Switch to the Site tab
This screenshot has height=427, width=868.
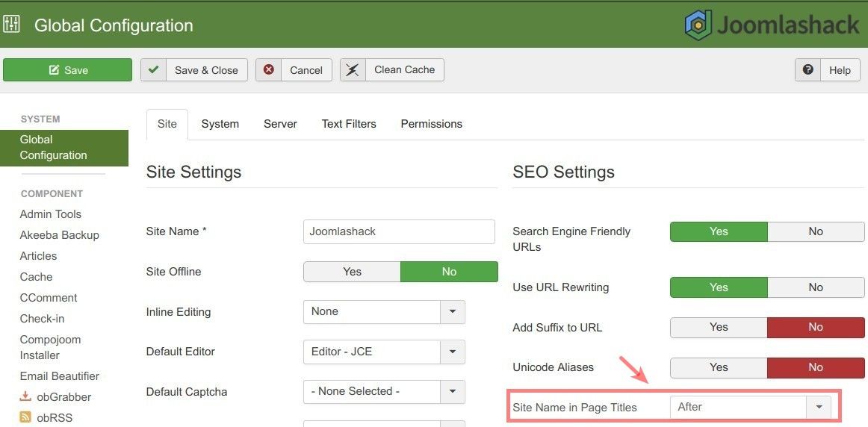point(167,124)
